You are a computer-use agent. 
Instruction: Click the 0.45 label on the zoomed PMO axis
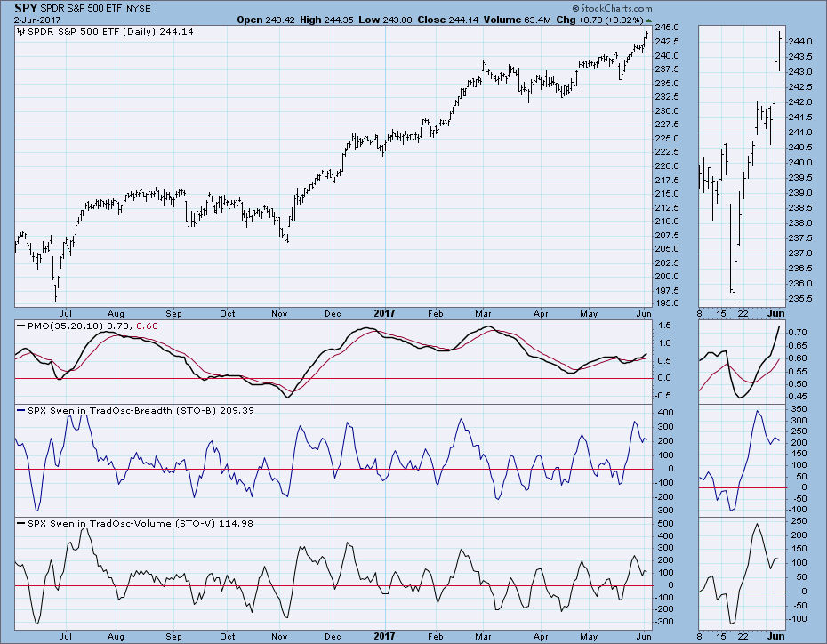coord(798,397)
